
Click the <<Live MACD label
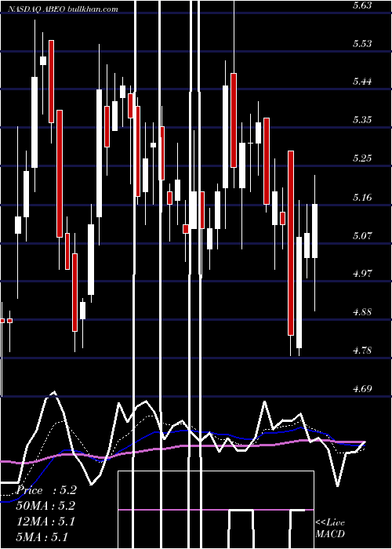pos(330,529)
